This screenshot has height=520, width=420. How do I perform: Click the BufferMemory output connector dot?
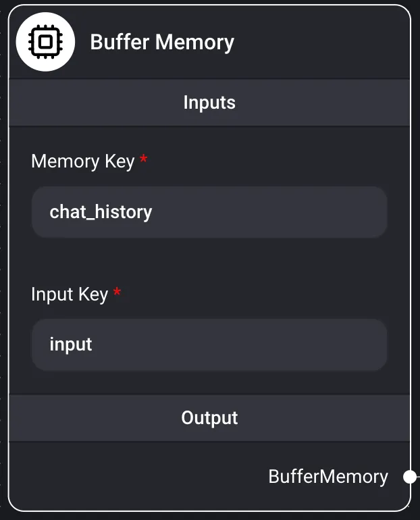[409, 477]
